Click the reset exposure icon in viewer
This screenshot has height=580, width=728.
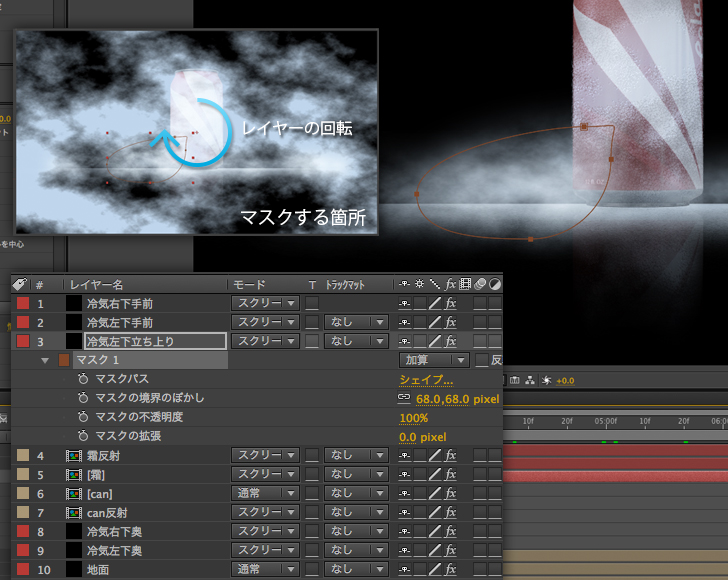[x=544, y=380]
